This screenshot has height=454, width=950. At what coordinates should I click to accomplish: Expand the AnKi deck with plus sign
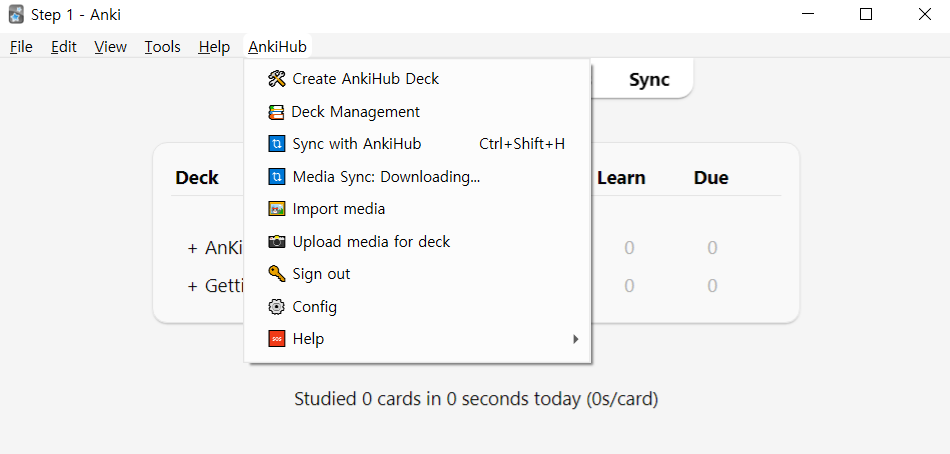pos(193,249)
